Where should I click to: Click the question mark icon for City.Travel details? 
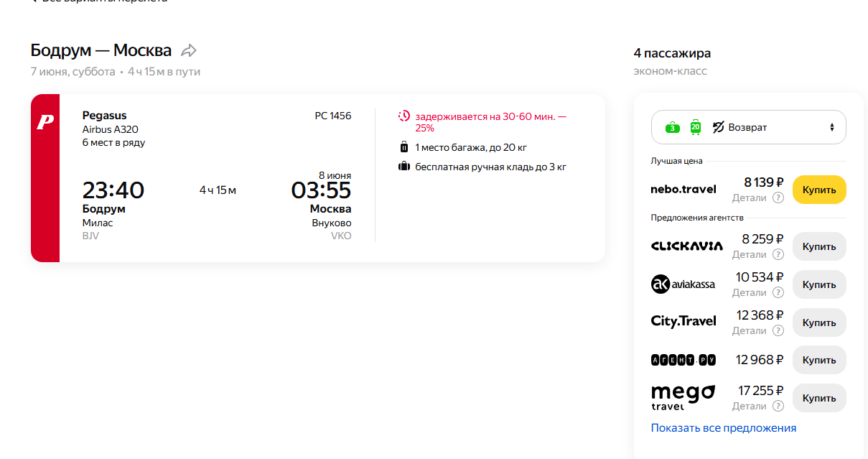[x=778, y=330]
